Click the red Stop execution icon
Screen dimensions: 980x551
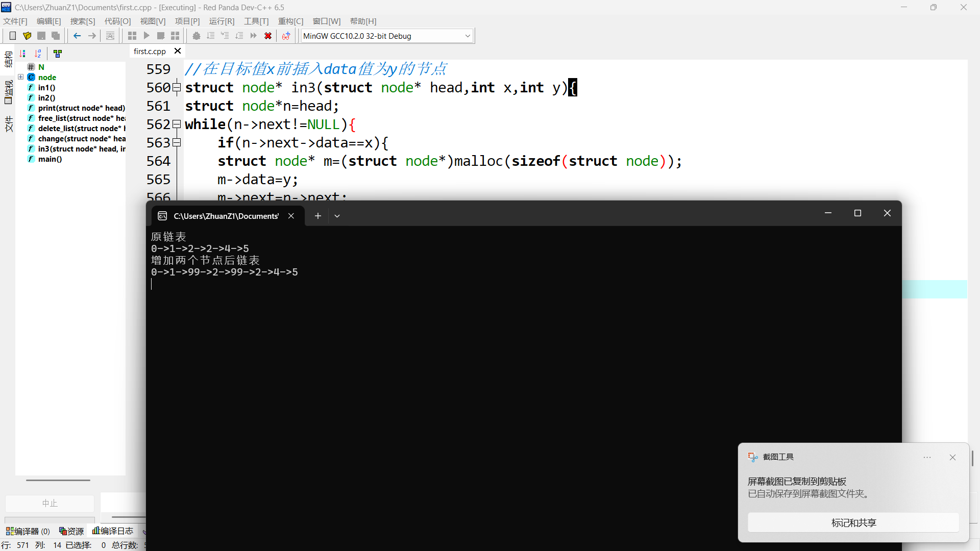click(268, 36)
